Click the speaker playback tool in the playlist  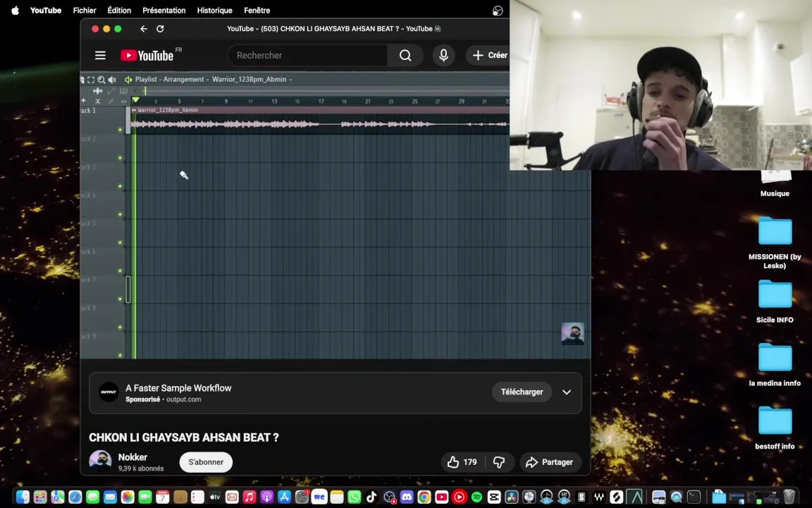pyautogui.click(x=112, y=79)
